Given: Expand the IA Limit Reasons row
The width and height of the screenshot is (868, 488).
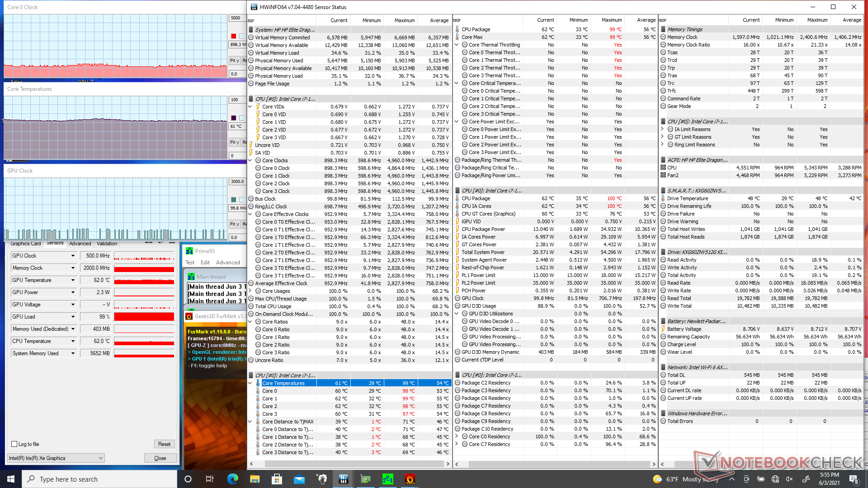Looking at the screenshot, I should tap(662, 129).
